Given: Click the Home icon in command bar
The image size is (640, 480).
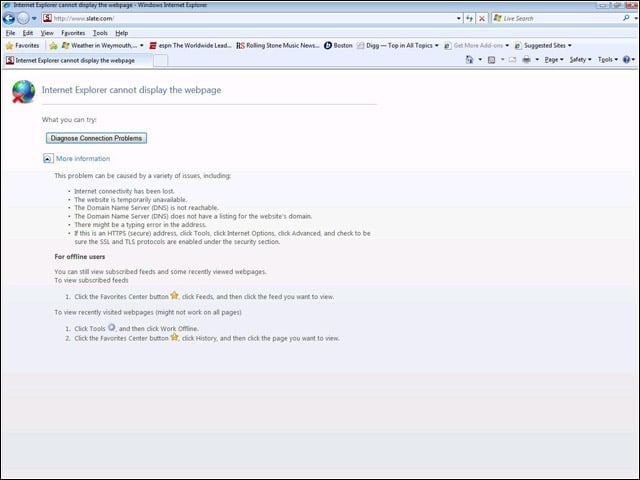Looking at the screenshot, I should coord(469,60).
